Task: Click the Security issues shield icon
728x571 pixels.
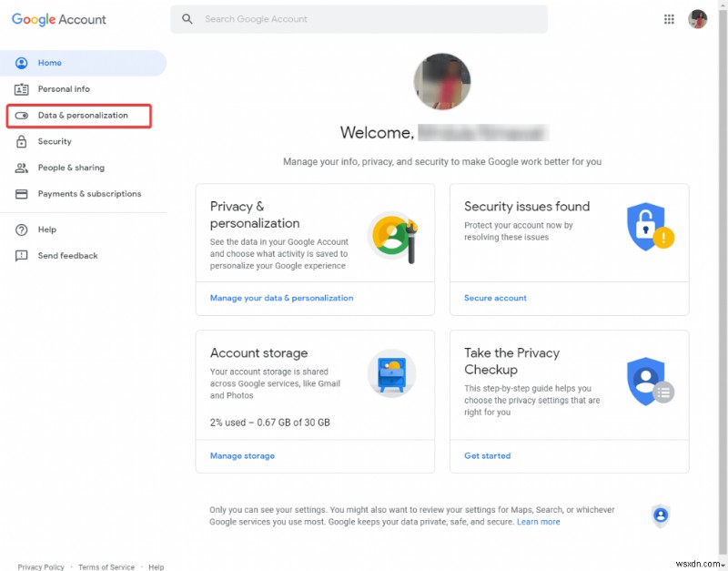Action: (x=649, y=228)
